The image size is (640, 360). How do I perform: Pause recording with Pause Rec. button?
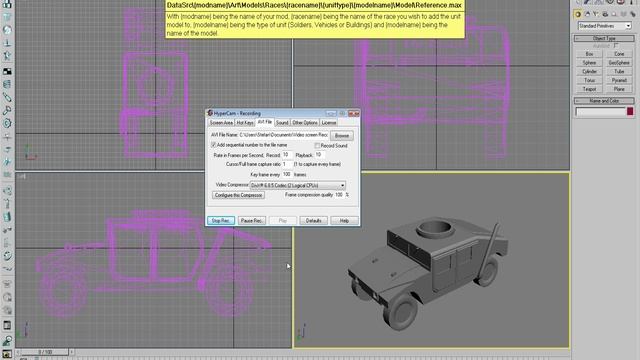pyautogui.click(x=252, y=220)
